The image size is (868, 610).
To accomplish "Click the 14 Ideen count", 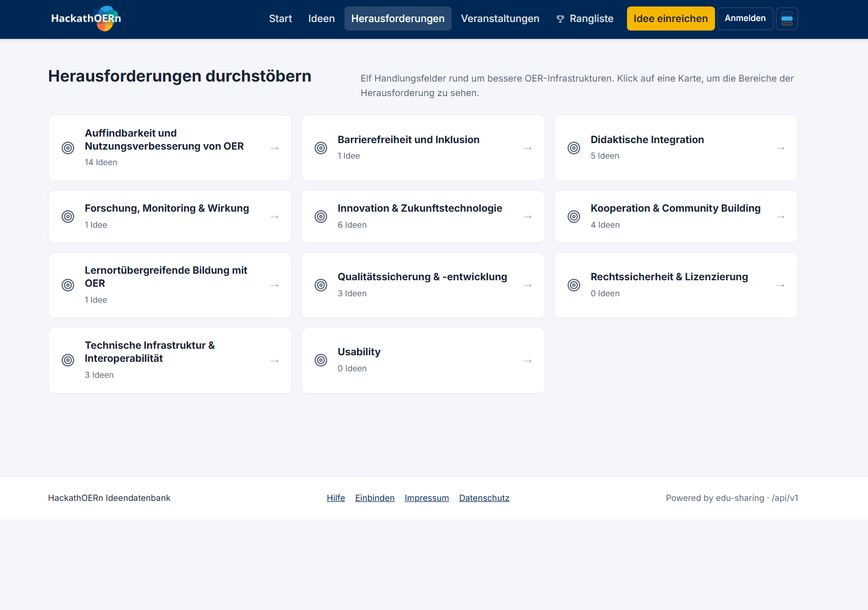I will point(101,162).
